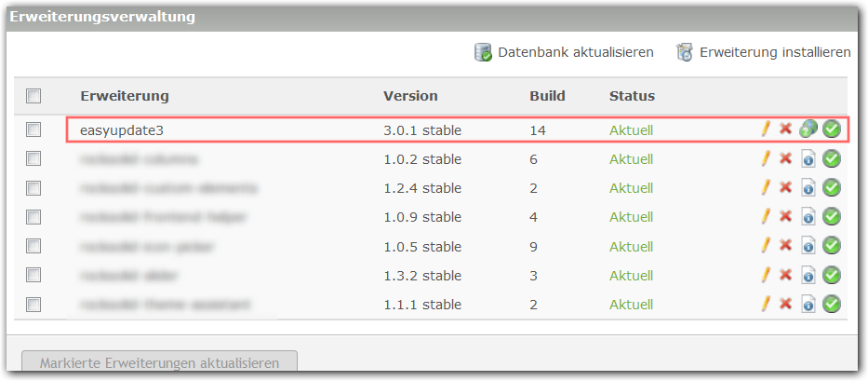Open the globe icon in the easyupdate3 row

point(808,129)
